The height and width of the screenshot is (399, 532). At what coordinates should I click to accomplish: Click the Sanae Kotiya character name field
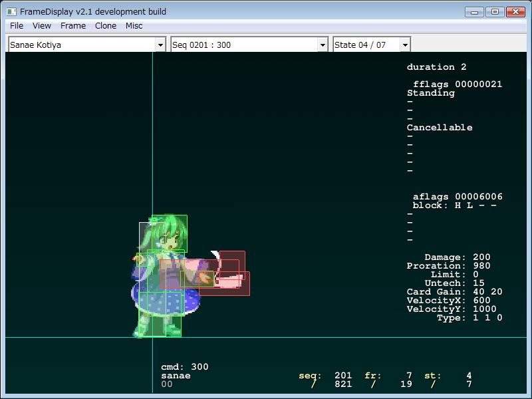pyautogui.click(x=81, y=45)
